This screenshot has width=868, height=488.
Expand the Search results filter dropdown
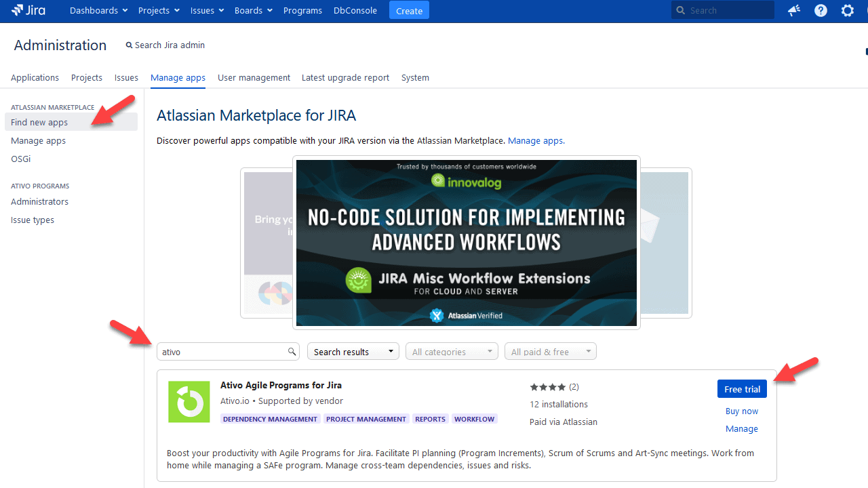click(353, 351)
